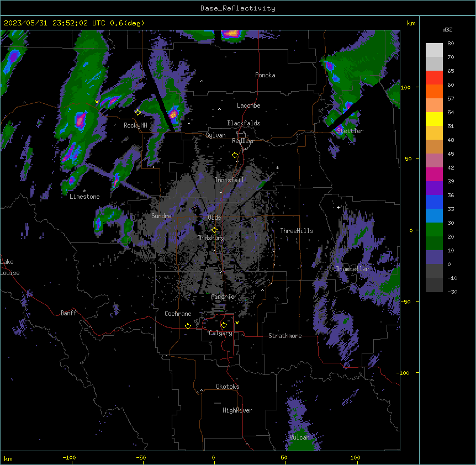Select the yellow diamond marker south of RedDeer

(x=235, y=155)
